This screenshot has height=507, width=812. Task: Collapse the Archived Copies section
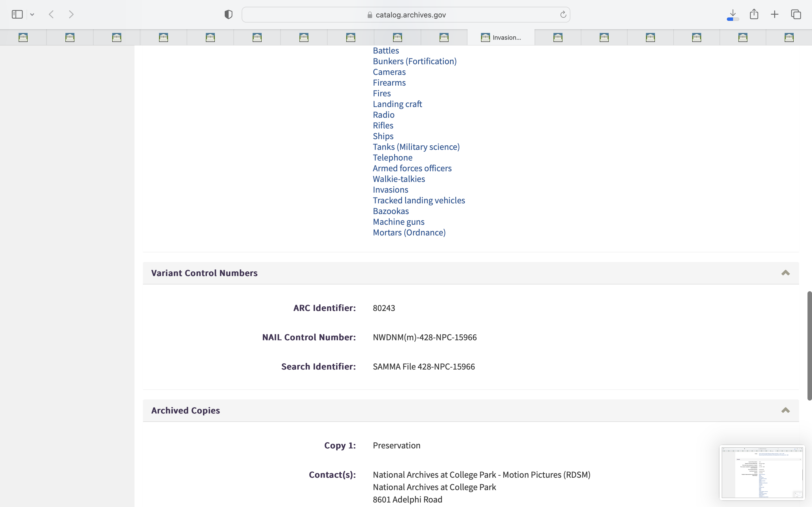785,410
